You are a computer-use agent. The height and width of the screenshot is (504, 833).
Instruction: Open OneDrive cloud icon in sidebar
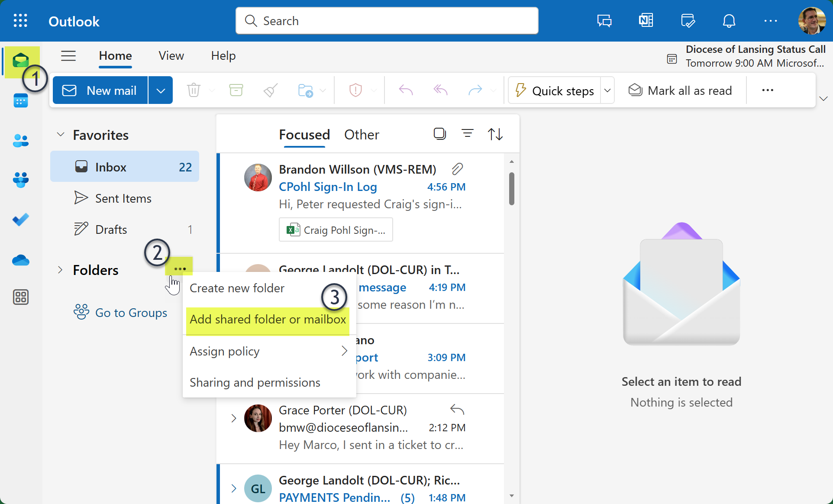tap(20, 260)
